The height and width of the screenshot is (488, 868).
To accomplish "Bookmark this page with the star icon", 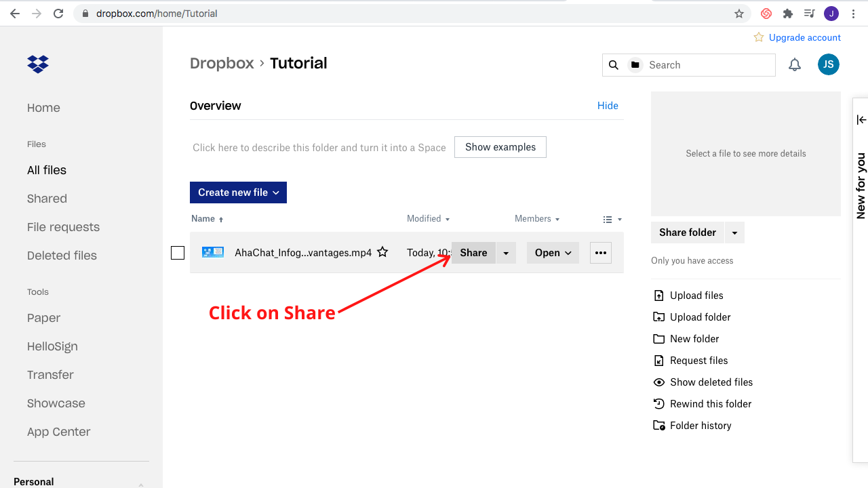I will click(739, 14).
